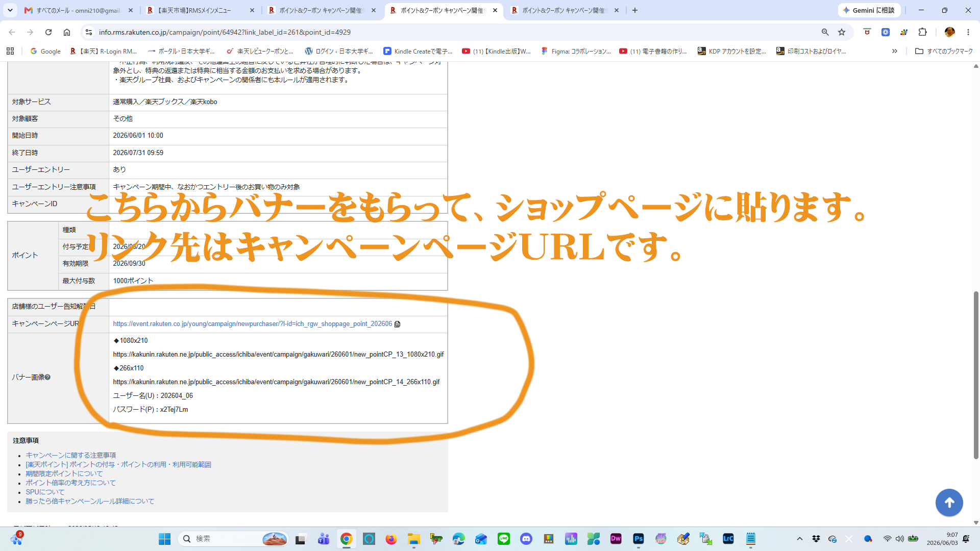Expand hidden system tray icons
Viewport: 980px width, 551px height.
tap(800, 539)
